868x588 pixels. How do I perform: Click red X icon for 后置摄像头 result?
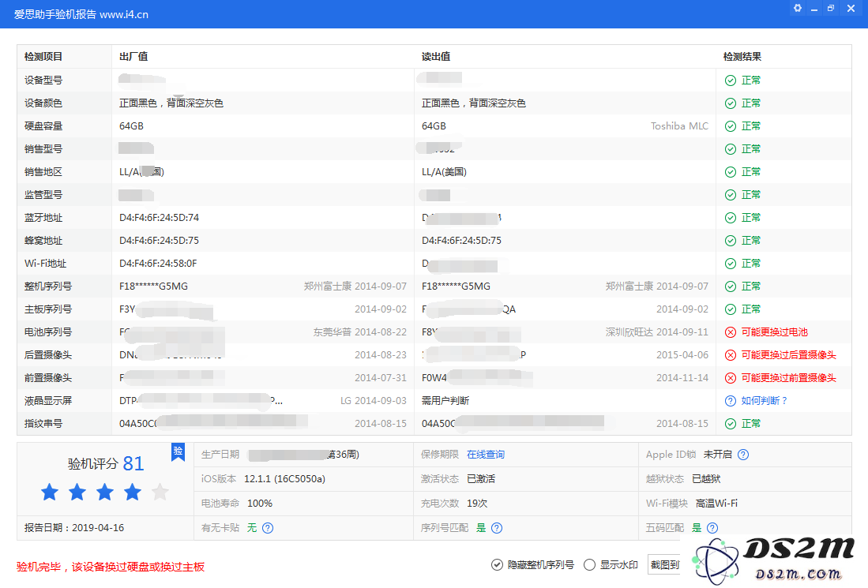tap(730, 355)
